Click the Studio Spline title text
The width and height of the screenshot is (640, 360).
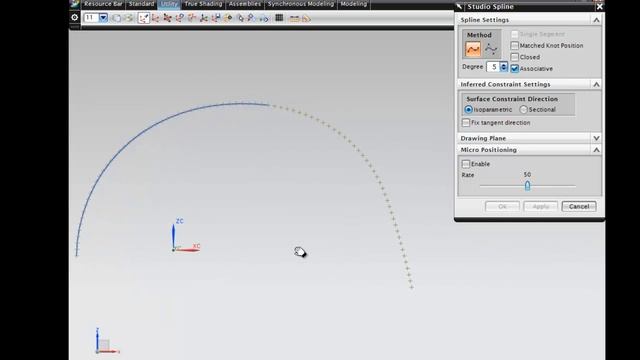tap(491, 7)
